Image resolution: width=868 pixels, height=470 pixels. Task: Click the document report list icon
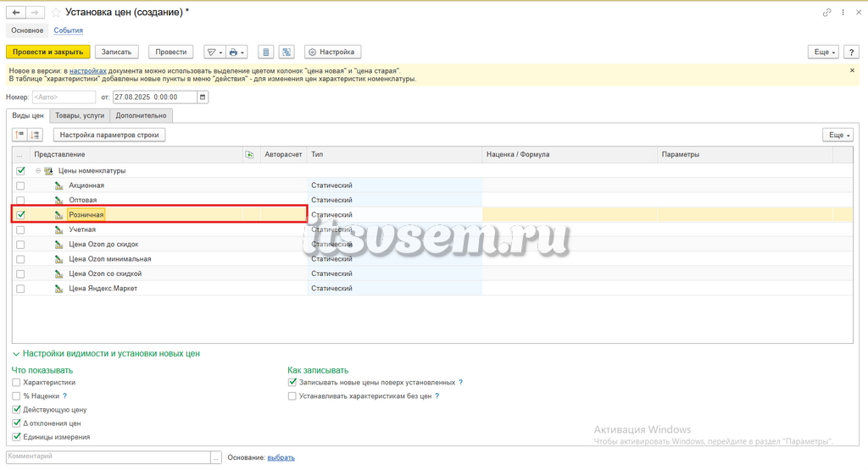coord(265,52)
